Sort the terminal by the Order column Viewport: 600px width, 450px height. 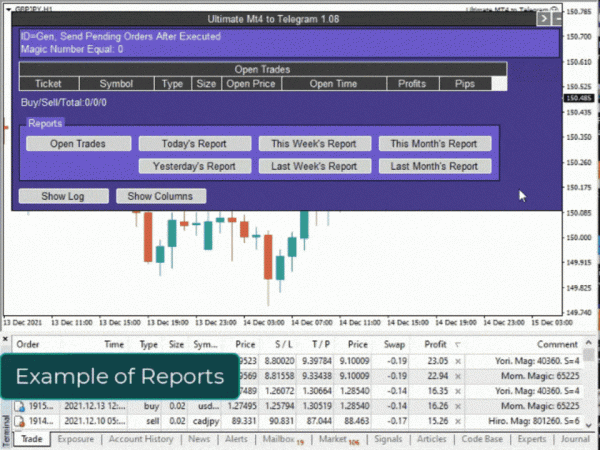[x=28, y=344]
